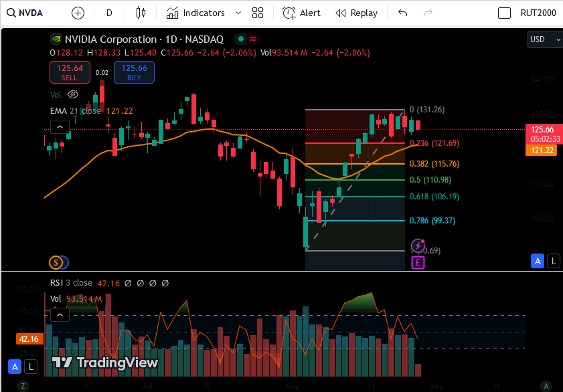Toggle log scale L on RSI pane
The image size is (563, 392).
point(31,367)
